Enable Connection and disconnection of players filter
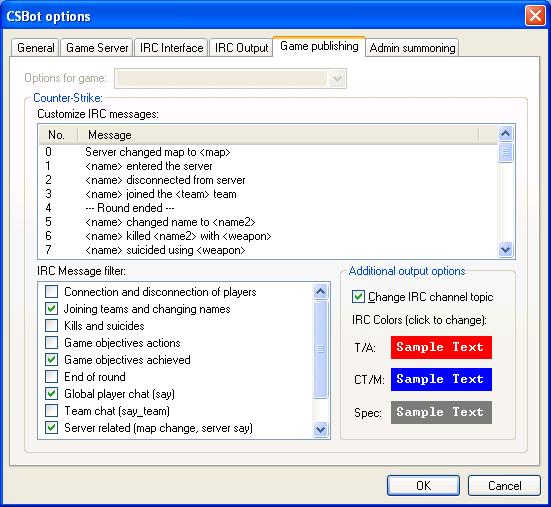This screenshot has height=507, width=551. pos(51,292)
